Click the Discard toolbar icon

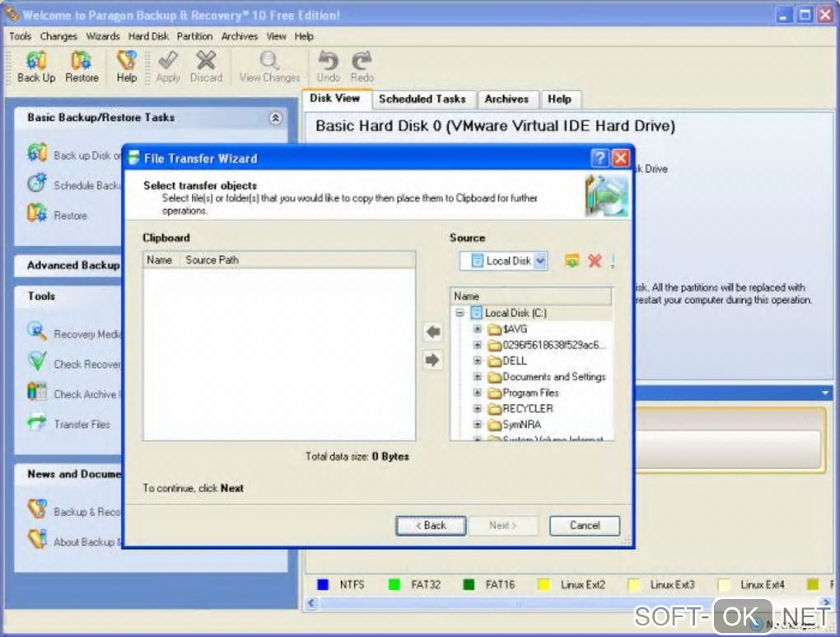(x=206, y=60)
